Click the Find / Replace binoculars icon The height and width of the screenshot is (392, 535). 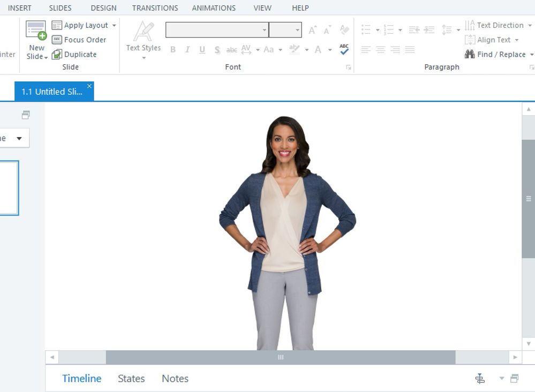(470, 54)
